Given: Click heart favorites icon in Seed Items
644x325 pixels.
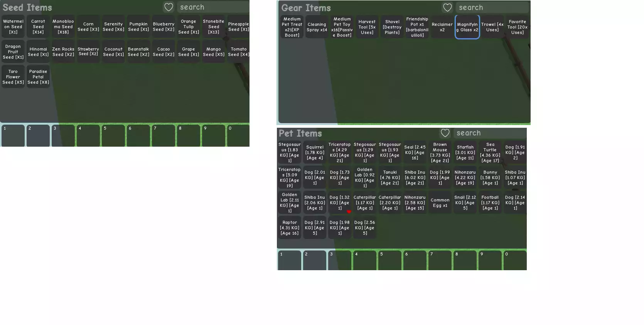Looking at the screenshot, I should tap(169, 7).
